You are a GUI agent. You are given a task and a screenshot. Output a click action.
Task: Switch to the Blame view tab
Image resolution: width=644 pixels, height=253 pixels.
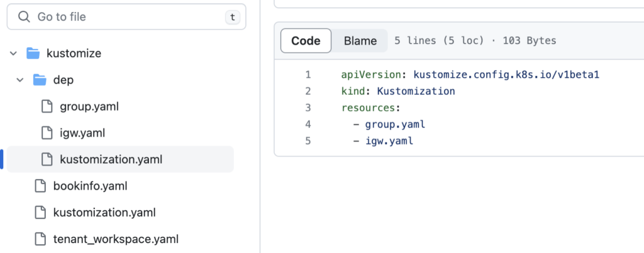pyautogui.click(x=360, y=41)
